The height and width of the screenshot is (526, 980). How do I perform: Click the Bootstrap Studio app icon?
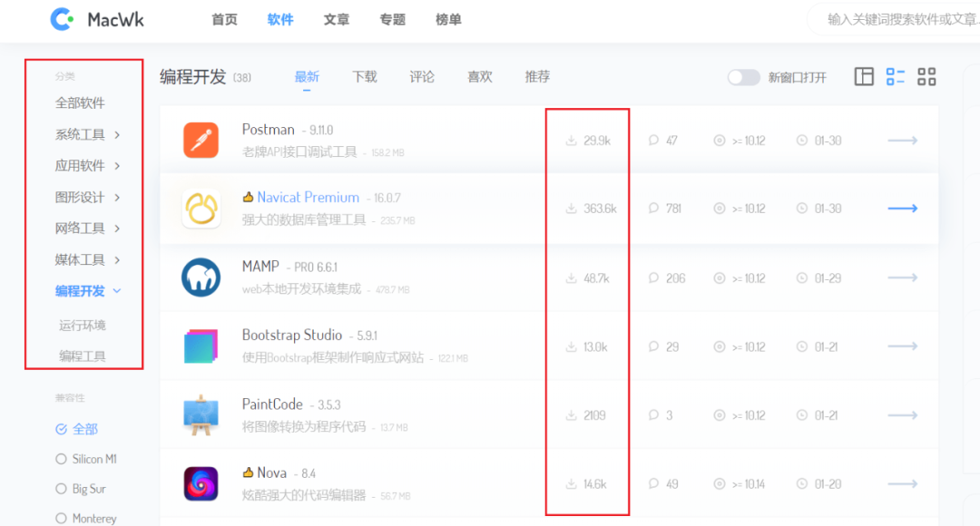201,346
